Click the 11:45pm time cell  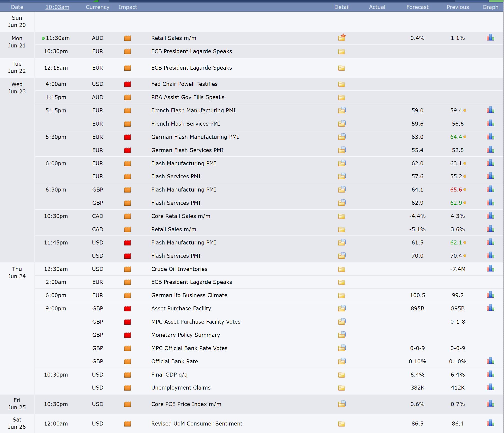(x=56, y=242)
